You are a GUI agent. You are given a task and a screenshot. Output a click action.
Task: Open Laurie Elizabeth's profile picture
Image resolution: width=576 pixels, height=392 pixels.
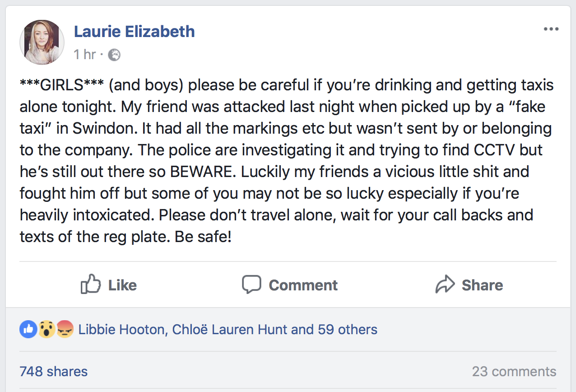(x=42, y=42)
